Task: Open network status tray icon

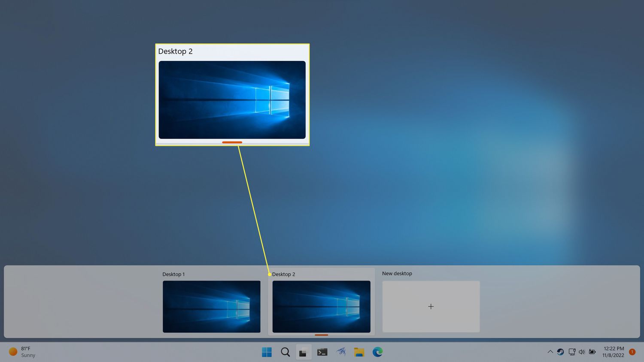Action: (571, 352)
